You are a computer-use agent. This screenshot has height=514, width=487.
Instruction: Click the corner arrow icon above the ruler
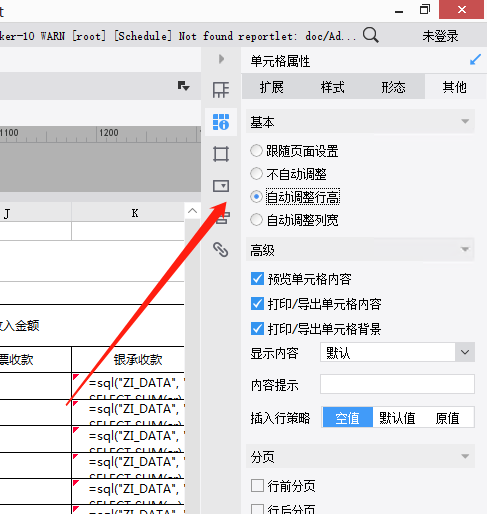coord(183,86)
